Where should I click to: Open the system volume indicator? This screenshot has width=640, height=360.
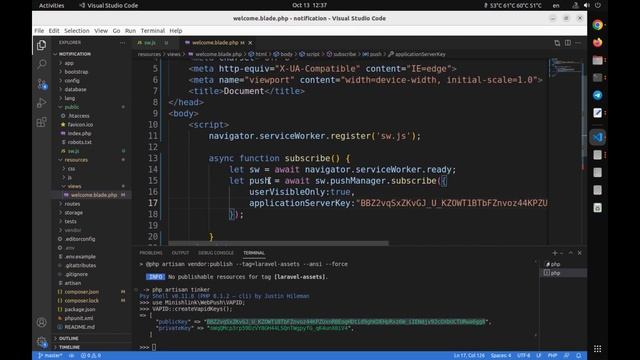pyautogui.click(x=587, y=5)
